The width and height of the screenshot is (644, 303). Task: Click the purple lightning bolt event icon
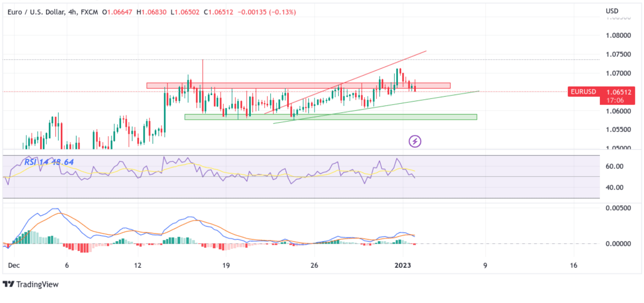(x=415, y=141)
